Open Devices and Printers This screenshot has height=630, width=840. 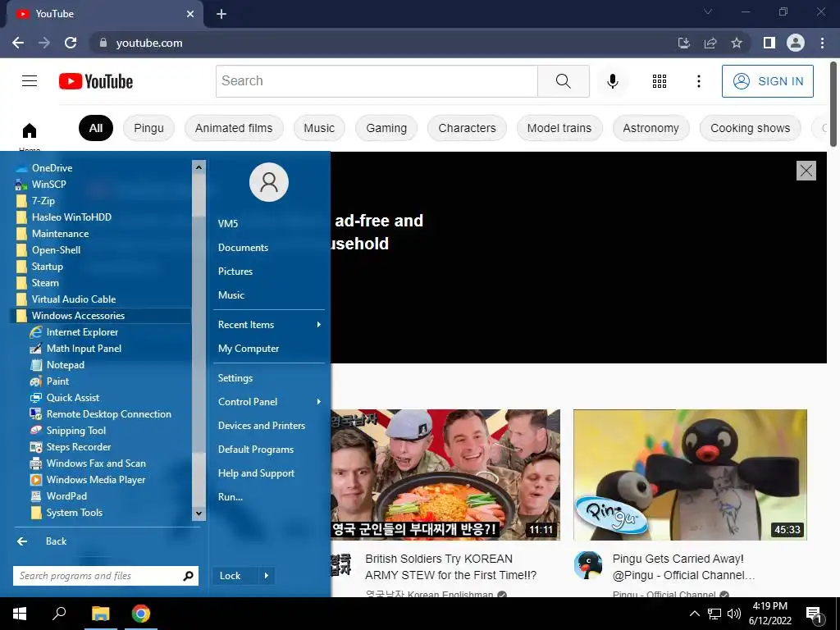coord(262,426)
